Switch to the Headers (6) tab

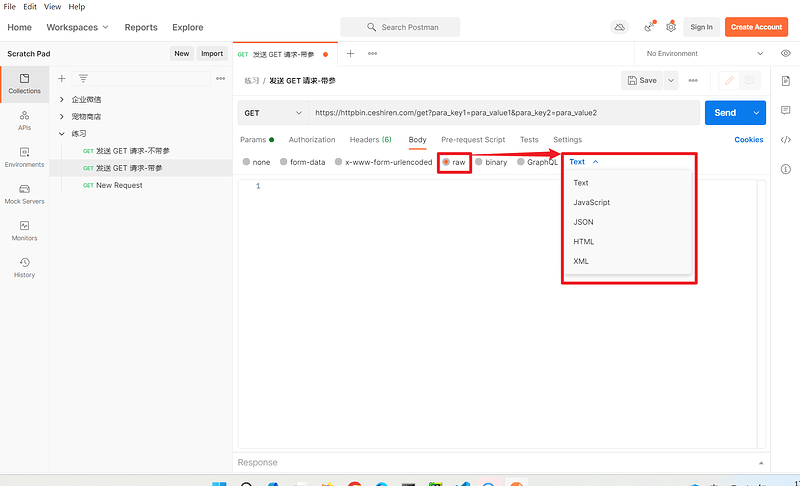tap(370, 140)
